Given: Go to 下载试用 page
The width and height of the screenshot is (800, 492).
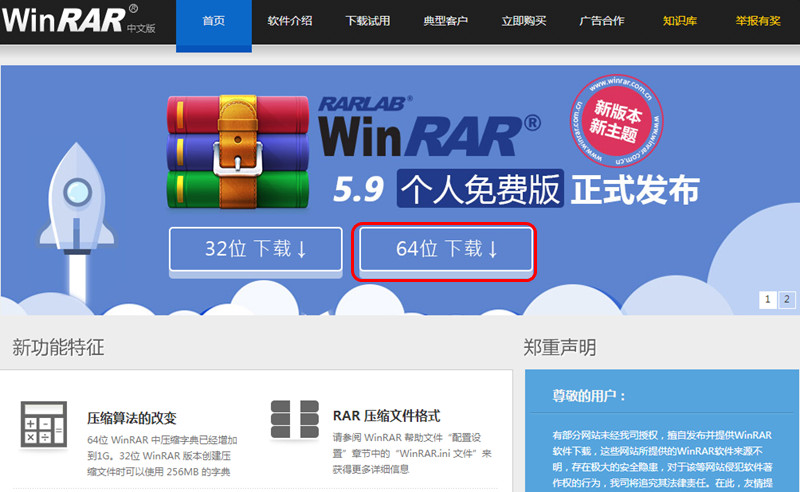Looking at the screenshot, I should click(x=368, y=21).
